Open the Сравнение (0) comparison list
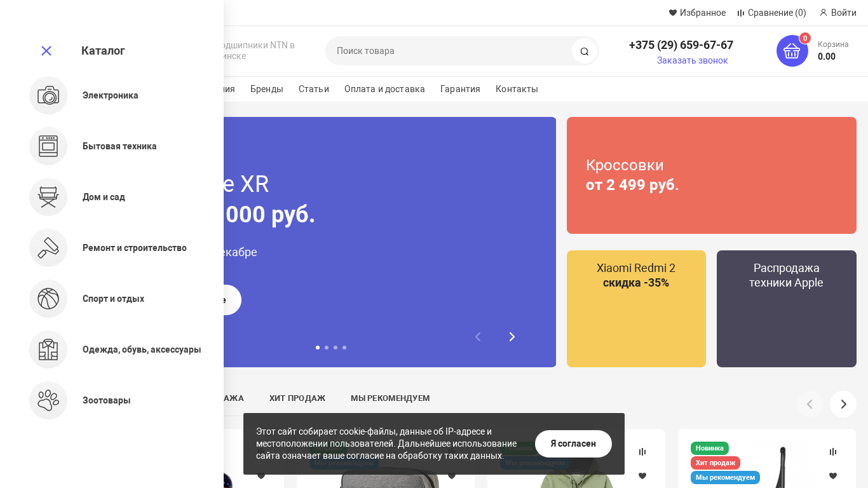 pos(771,13)
